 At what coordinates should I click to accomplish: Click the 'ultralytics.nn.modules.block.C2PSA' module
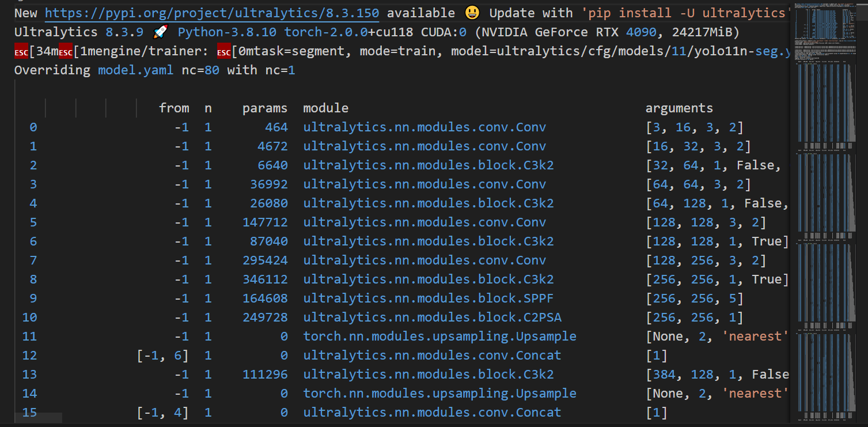point(433,318)
